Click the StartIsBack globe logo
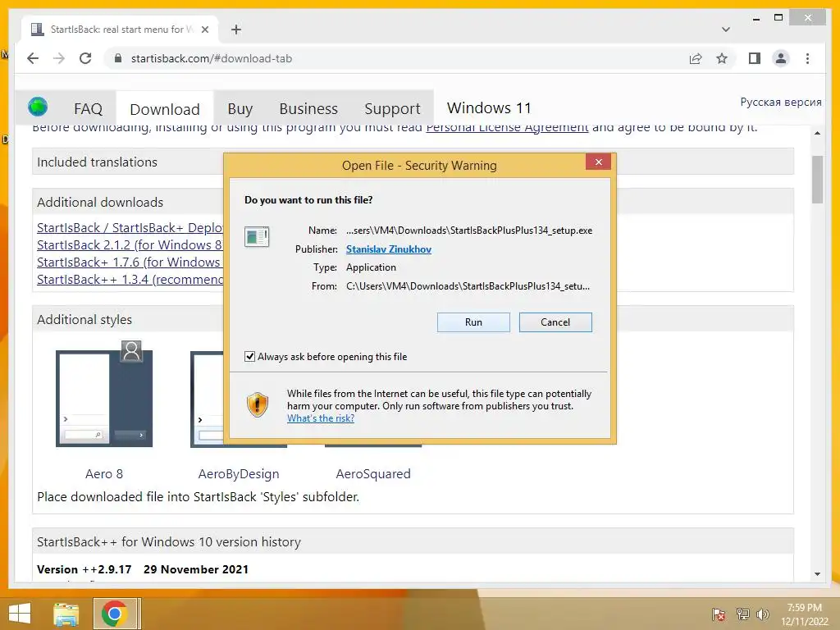 pos(38,107)
